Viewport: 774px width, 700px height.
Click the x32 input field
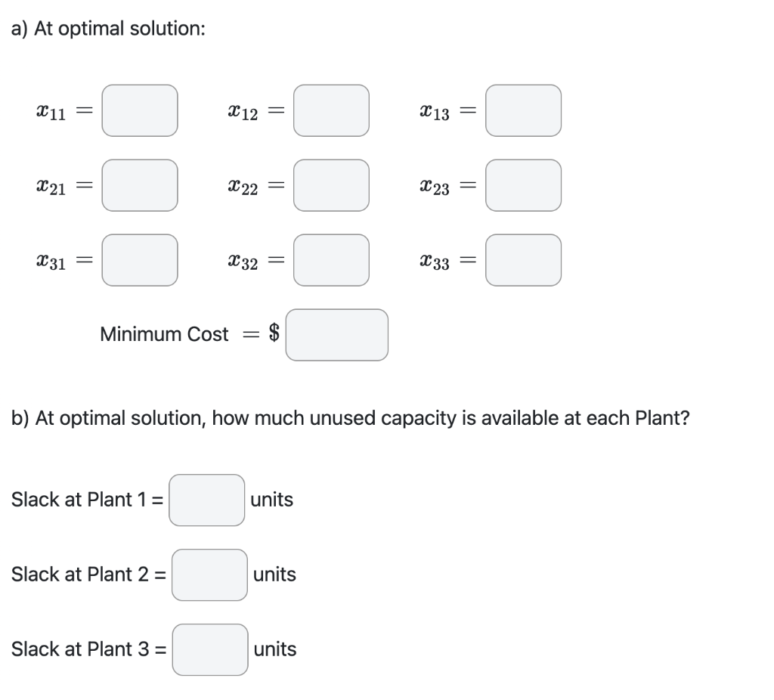click(331, 259)
